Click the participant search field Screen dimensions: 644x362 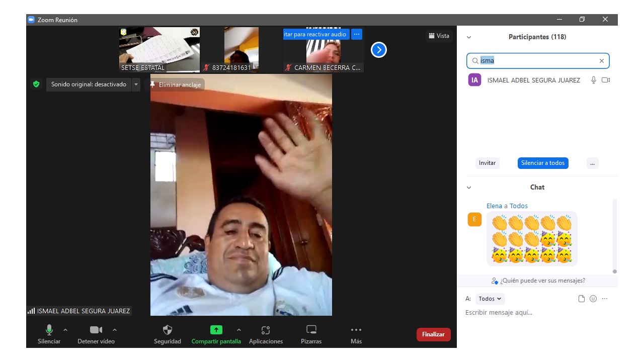(538, 61)
